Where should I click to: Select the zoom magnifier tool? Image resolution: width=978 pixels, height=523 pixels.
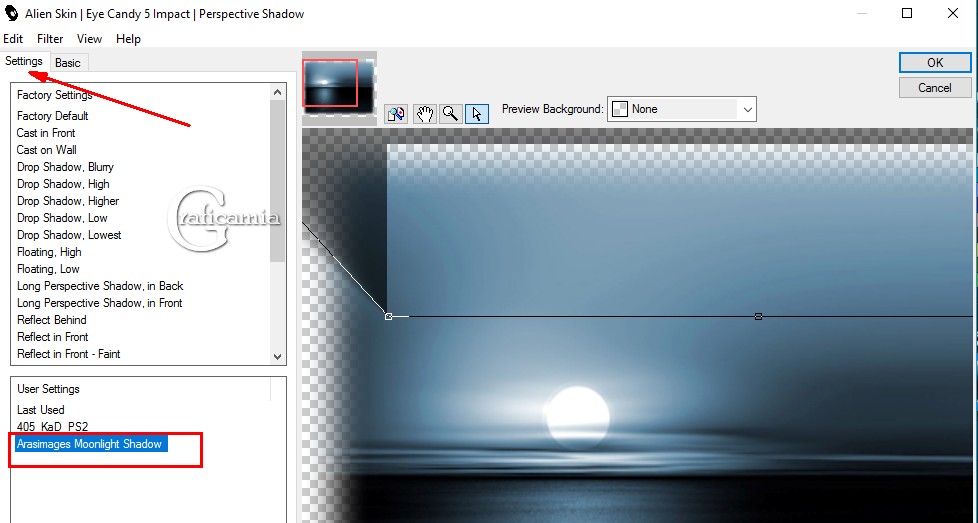[450, 113]
